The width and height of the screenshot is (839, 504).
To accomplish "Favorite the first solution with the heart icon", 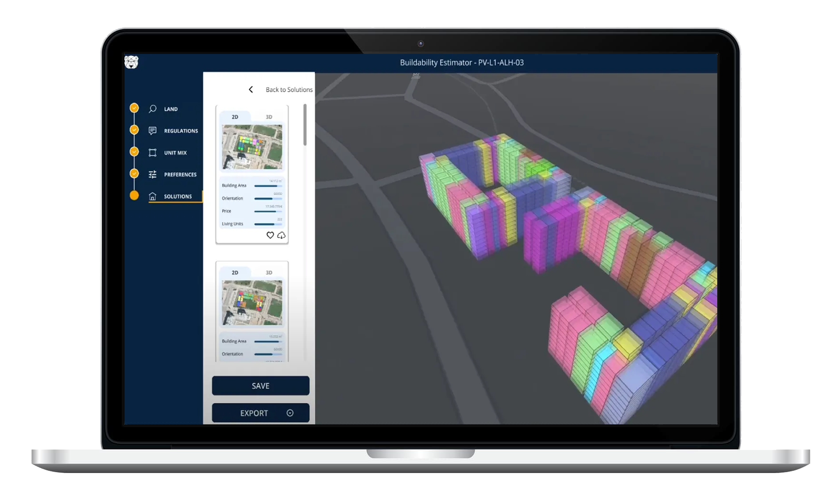I will pos(271,236).
